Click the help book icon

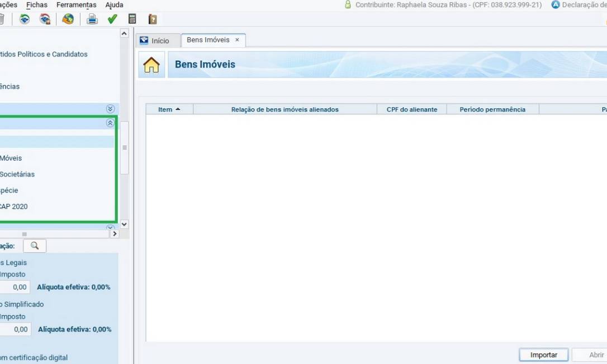click(152, 19)
